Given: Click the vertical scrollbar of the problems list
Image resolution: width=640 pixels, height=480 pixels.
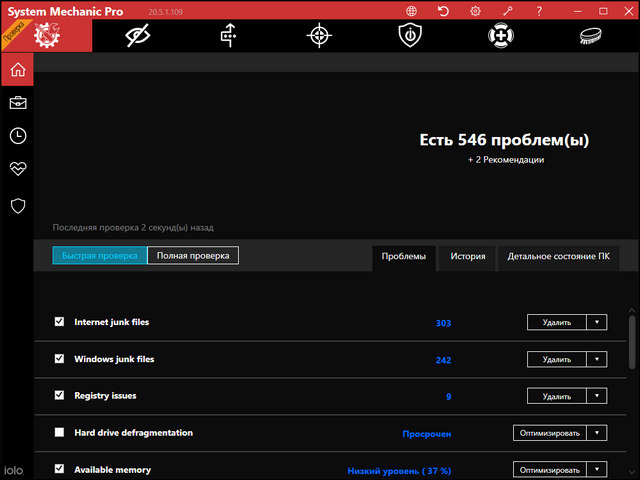Looking at the screenshot, I should (x=631, y=340).
